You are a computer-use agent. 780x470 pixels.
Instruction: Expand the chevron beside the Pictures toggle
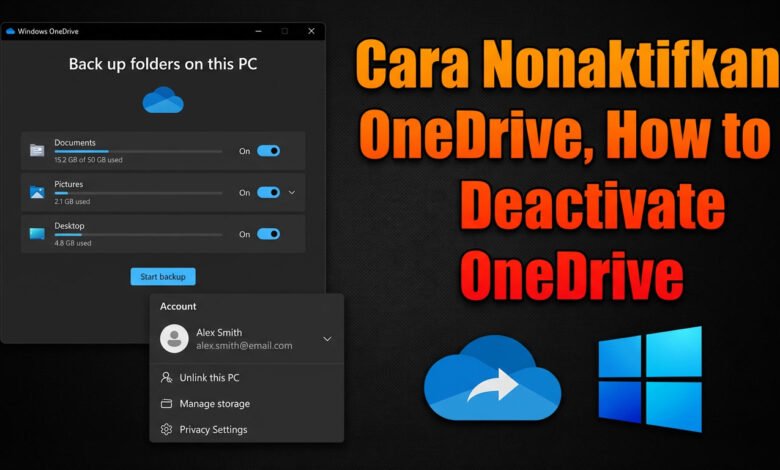pyautogui.click(x=292, y=192)
